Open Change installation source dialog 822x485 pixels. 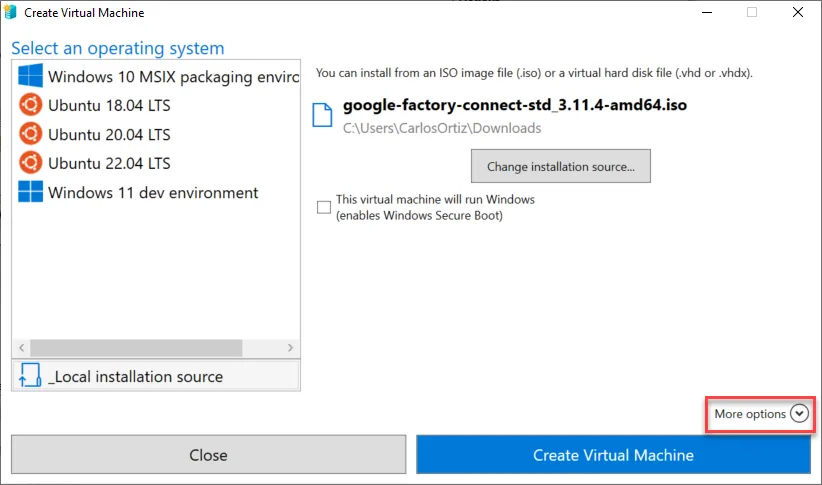(x=560, y=166)
